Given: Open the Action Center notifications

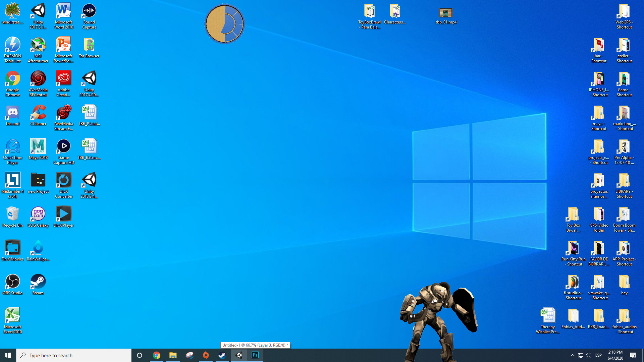Looking at the screenshot, I should (x=633, y=355).
